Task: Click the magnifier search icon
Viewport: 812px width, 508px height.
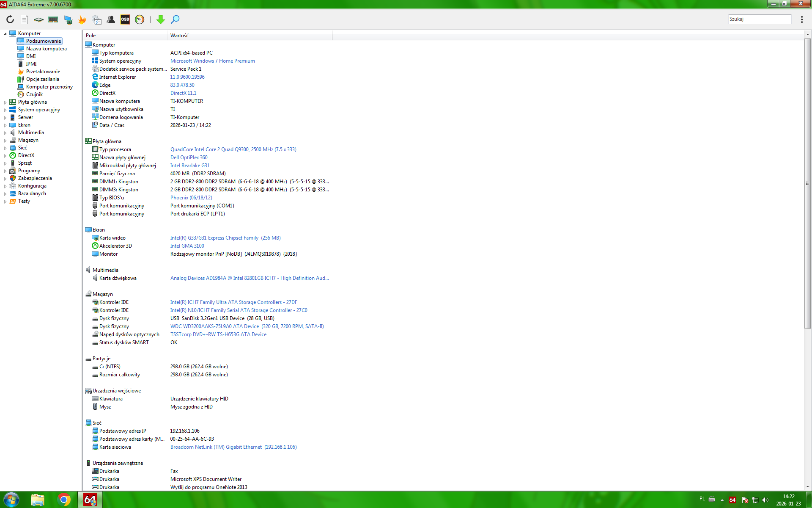Action: pyautogui.click(x=175, y=19)
